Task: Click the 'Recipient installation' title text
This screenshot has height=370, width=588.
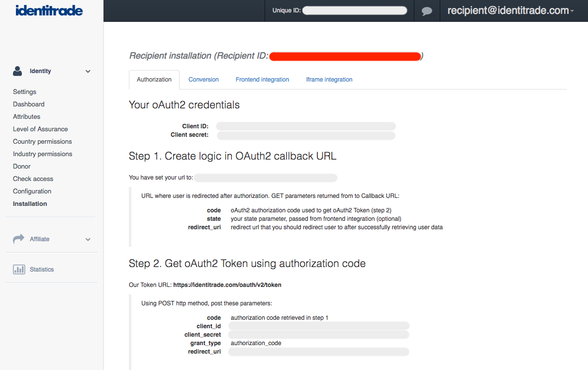Action: [x=170, y=56]
